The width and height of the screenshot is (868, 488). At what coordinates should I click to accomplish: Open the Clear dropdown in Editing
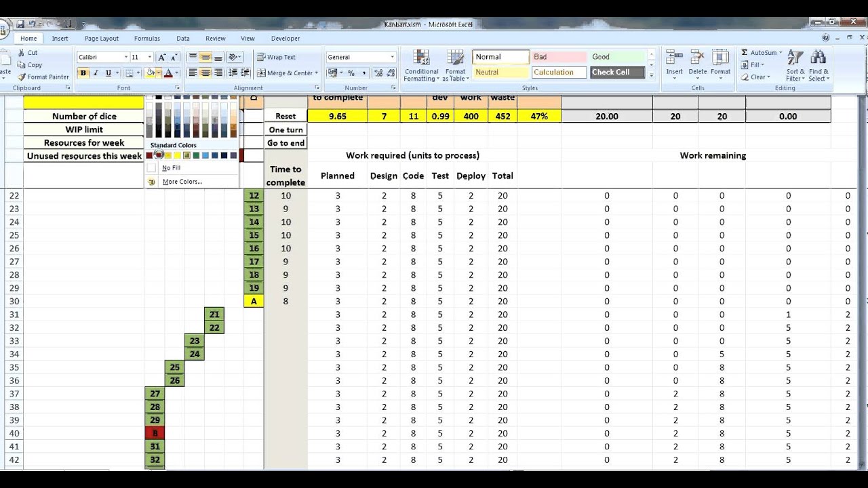coord(755,77)
